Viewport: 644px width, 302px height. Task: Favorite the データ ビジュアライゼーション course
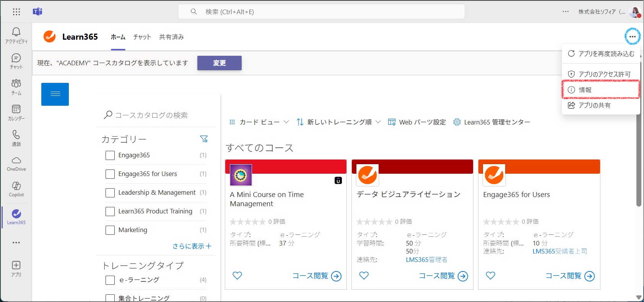364,275
